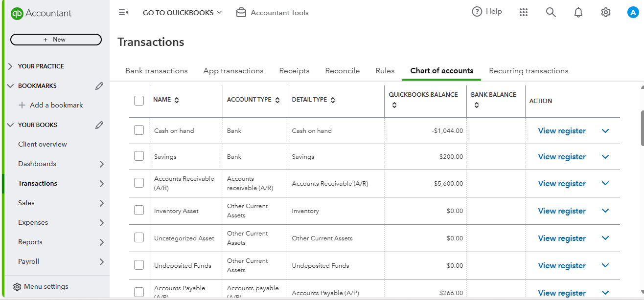Click the search magnifier icon
The height and width of the screenshot is (300, 644).
pos(551,13)
